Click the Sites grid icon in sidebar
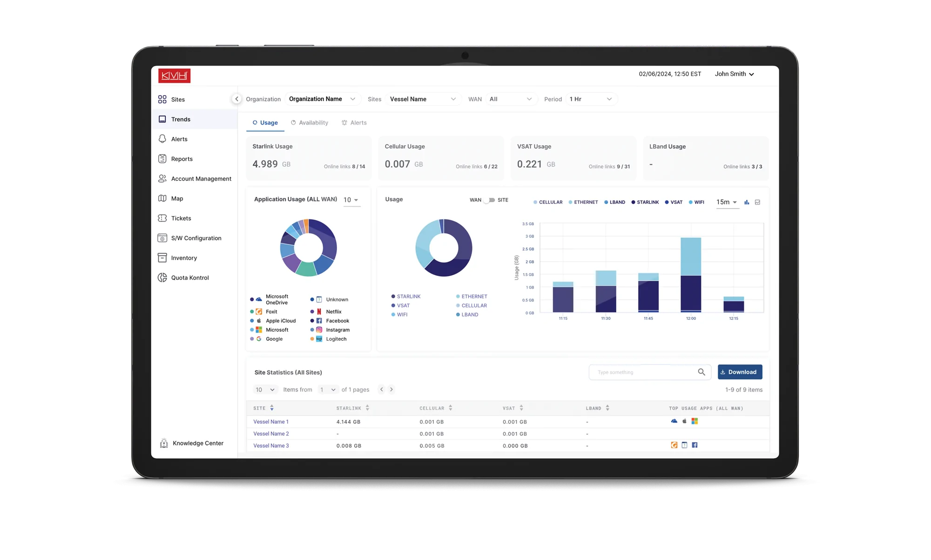 pyautogui.click(x=162, y=99)
